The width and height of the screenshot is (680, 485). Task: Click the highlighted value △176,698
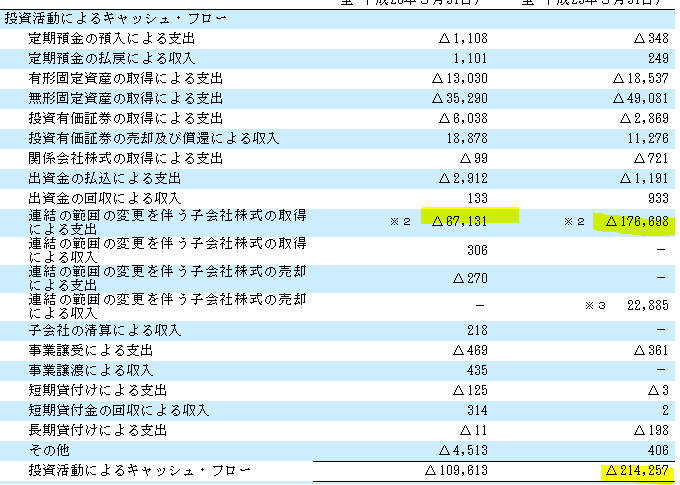tap(637, 222)
